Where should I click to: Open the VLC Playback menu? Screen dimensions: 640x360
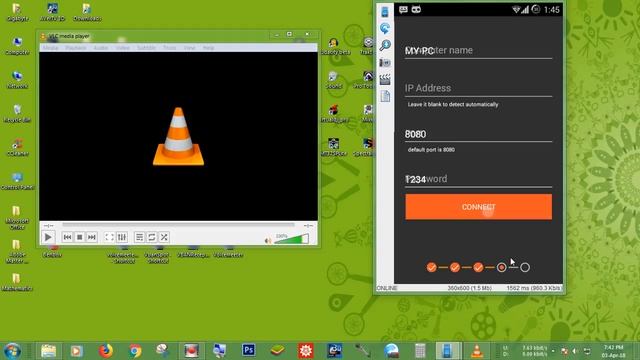(76, 48)
